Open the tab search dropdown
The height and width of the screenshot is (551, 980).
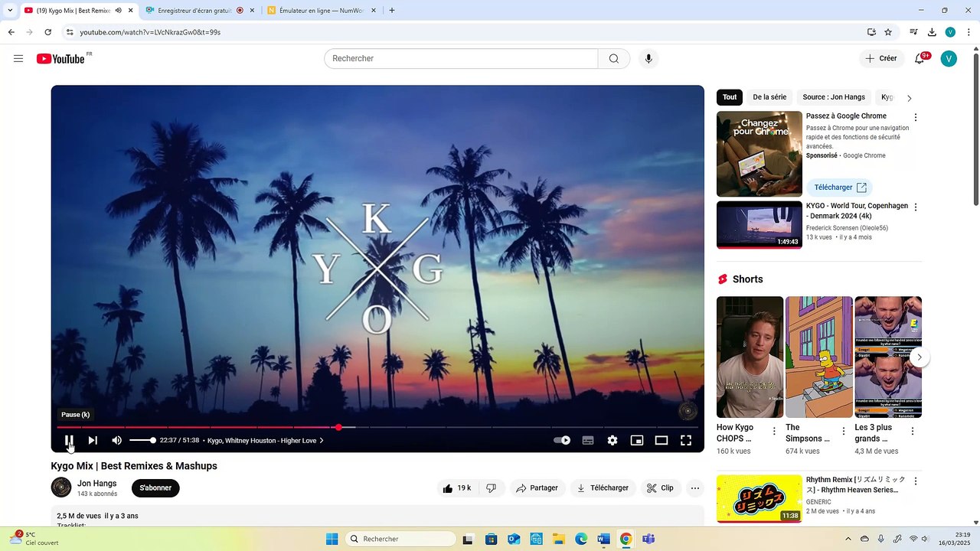(x=10, y=11)
